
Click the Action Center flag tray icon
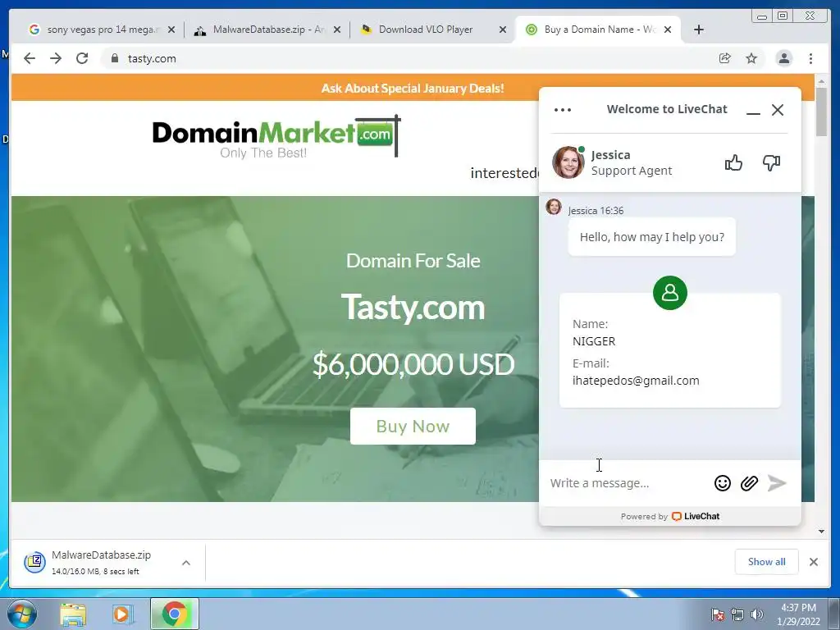[718, 614]
